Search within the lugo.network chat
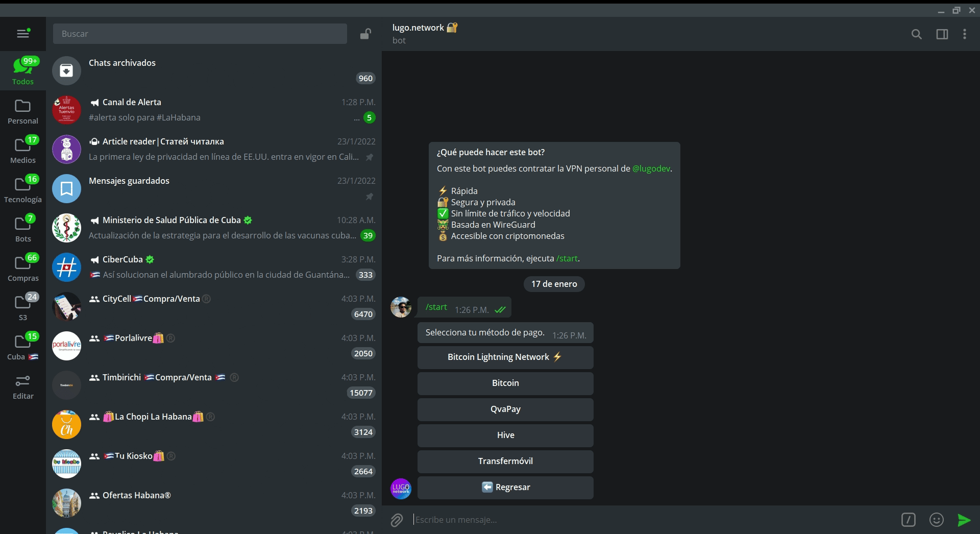980x534 pixels. [x=916, y=34]
